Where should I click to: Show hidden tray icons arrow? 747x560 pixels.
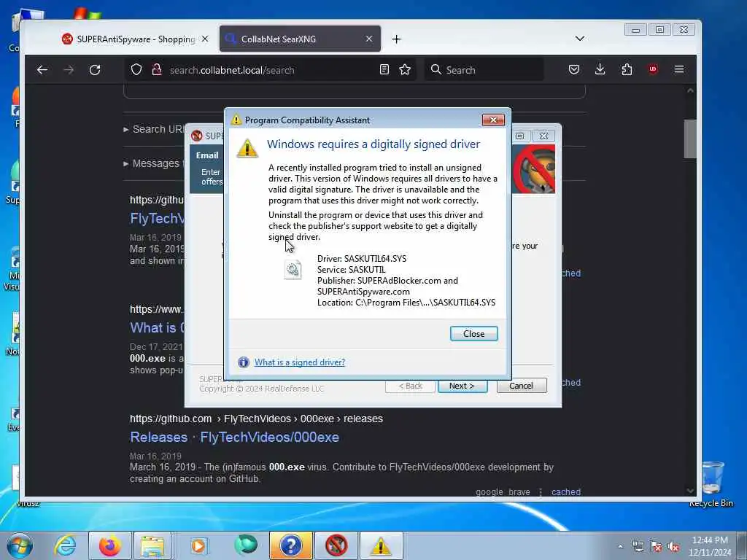(620, 547)
